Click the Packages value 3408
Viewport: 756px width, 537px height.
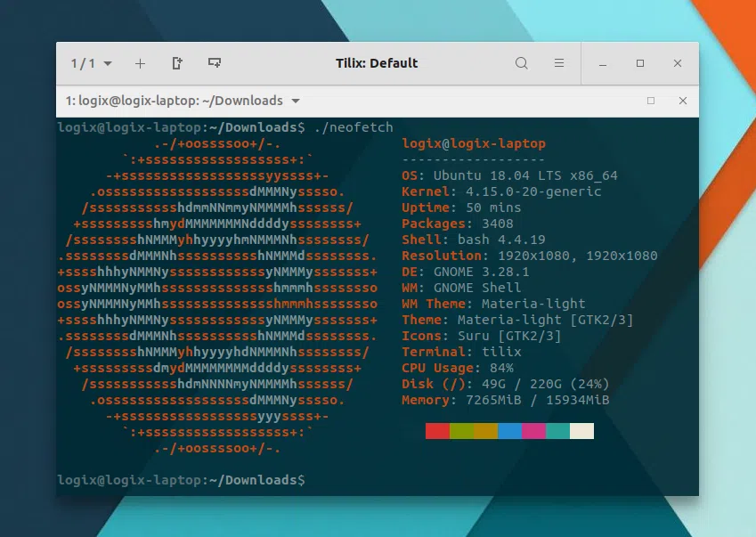tap(498, 224)
